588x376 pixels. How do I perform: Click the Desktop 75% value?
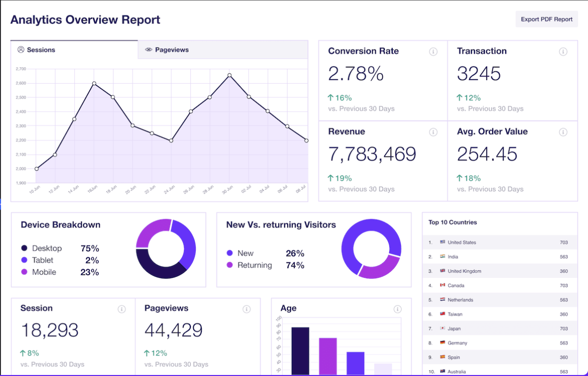(x=90, y=248)
